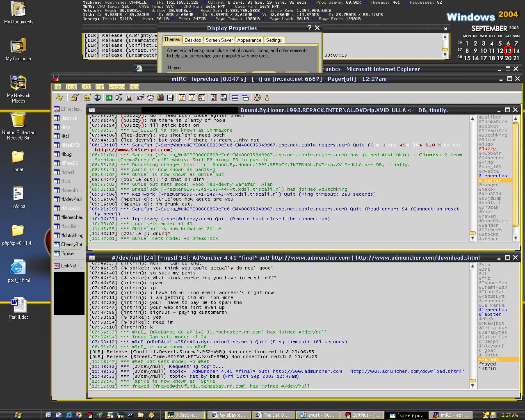Open the address book notepad icon

coord(170,98)
